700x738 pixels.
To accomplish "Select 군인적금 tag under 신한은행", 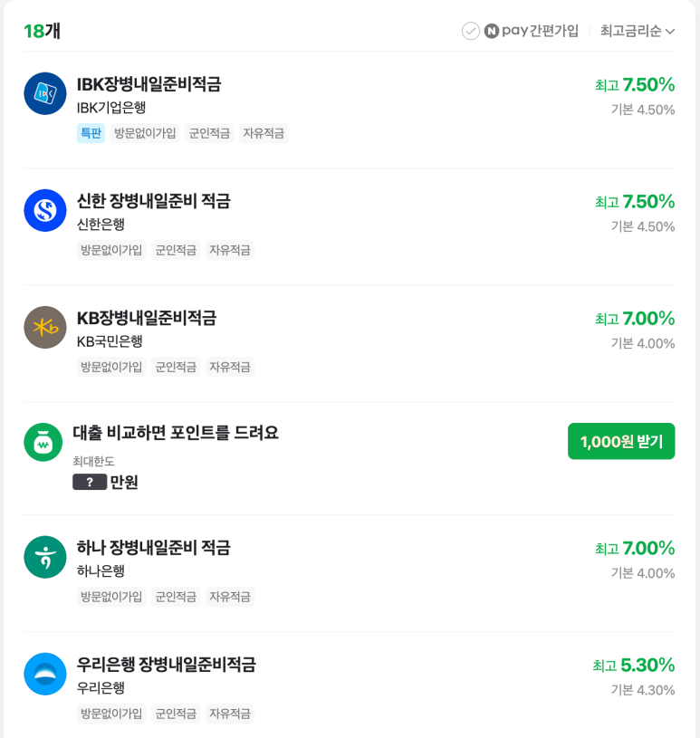I will (x=176, y=250).
